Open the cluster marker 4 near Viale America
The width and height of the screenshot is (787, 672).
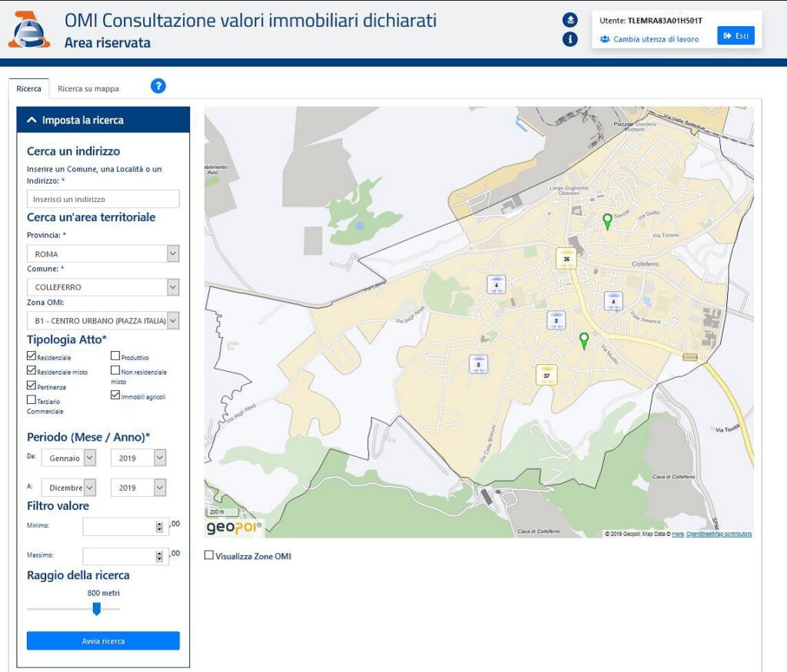(x=613, y=301)
